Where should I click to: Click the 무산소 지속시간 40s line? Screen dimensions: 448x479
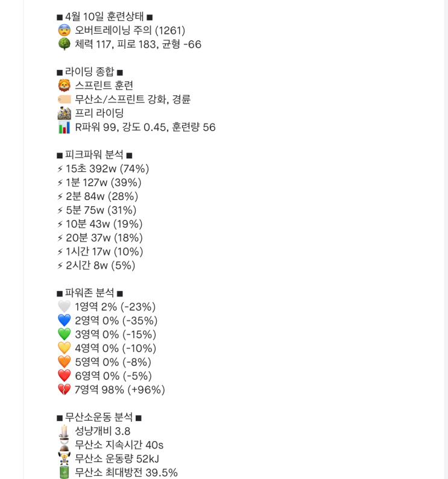(119, 445)
